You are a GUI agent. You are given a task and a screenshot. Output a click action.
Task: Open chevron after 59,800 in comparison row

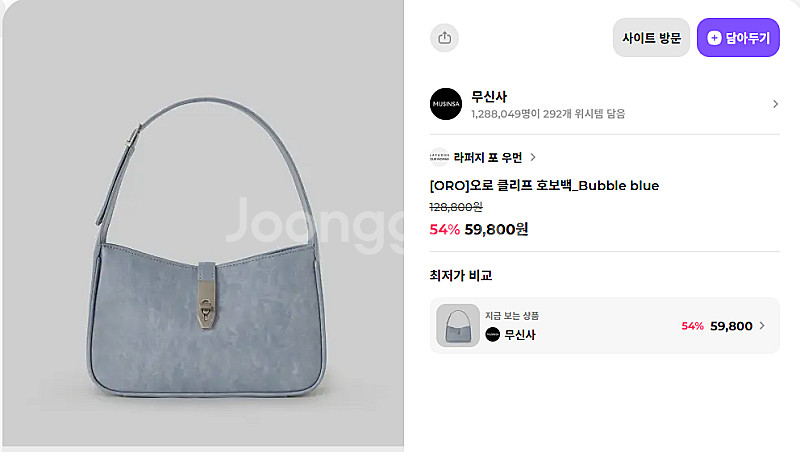(x=762, y=325)
